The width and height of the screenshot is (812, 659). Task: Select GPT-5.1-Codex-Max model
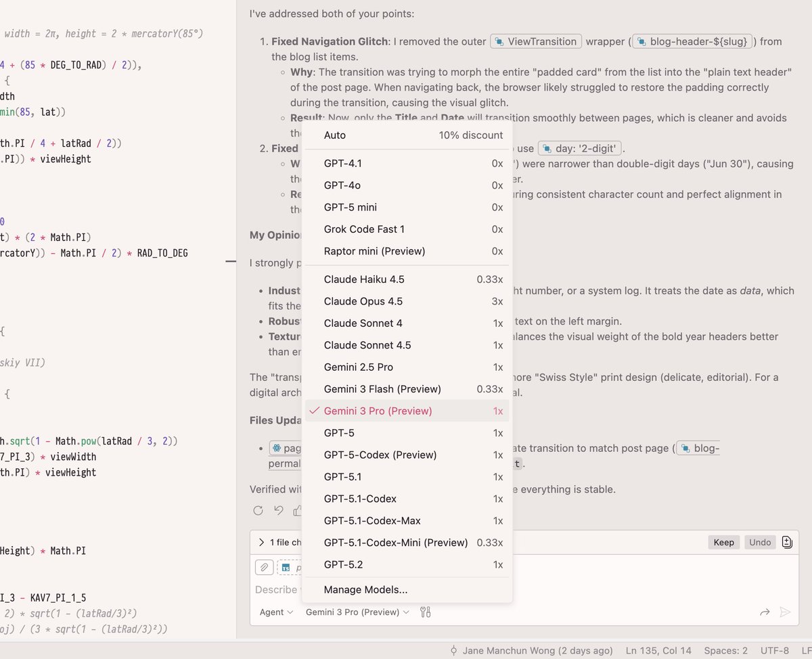(407, 521)
